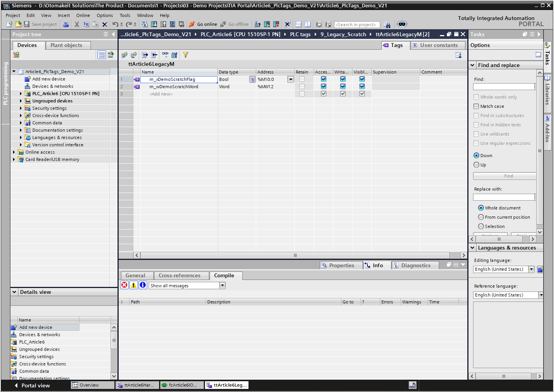Click the Cut scissors icon

pyautogui.click(x=77, y=24)
